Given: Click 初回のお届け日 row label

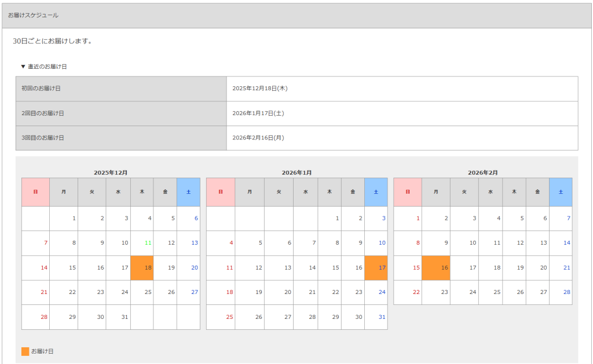Looking at the screenshot, I should click(x=41, y=89).
